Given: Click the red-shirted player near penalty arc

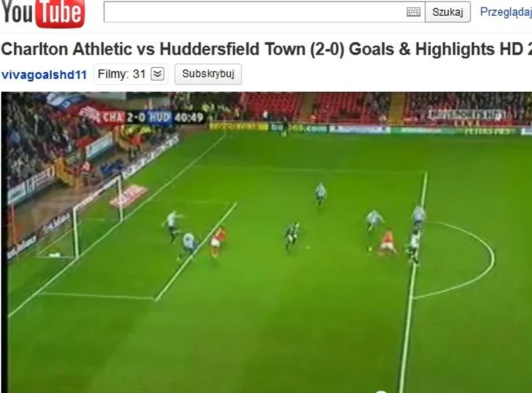Looking at the screenshot, I should (x=385, y=243).
